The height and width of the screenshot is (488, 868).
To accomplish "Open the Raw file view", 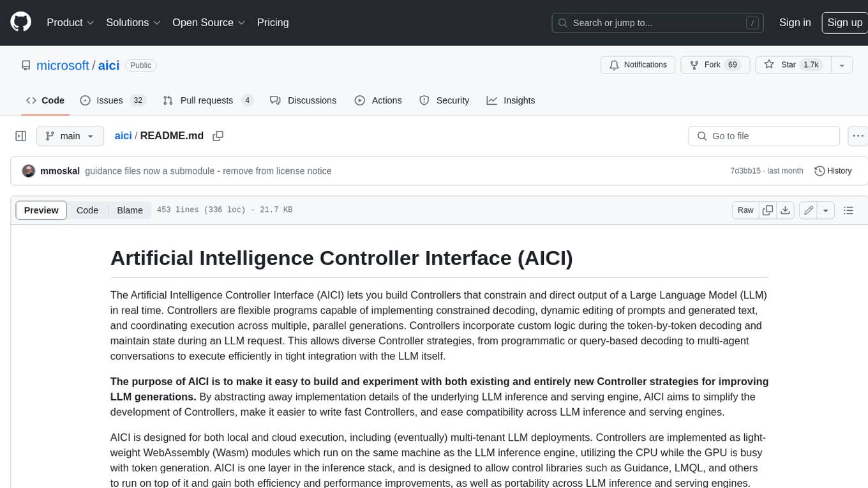I will coord(745,210).
